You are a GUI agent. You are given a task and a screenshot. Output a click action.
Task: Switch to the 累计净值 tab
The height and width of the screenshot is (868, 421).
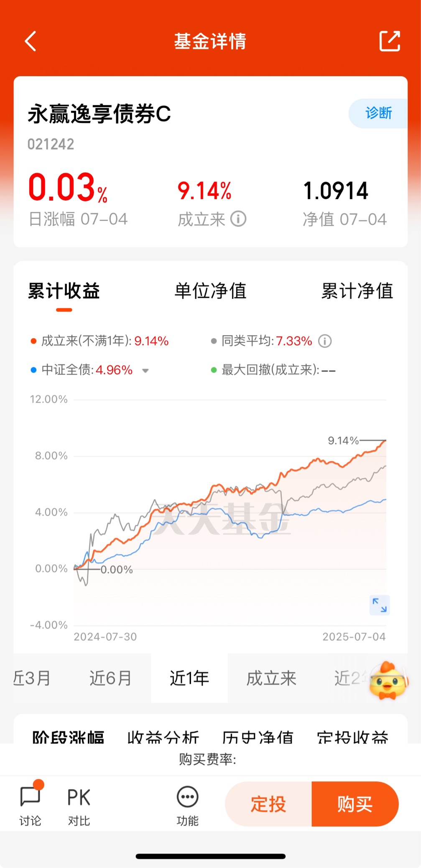[357, 291]
